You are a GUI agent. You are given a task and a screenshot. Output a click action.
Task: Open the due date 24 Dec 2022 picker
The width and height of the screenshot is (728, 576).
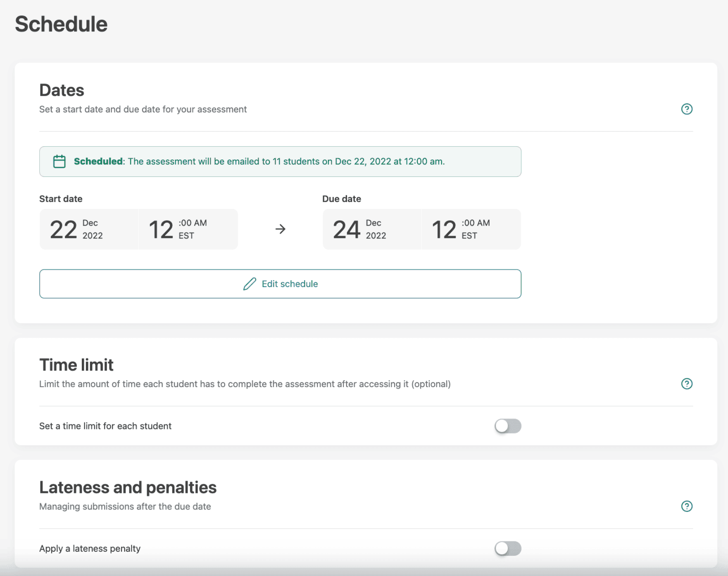click(x=372, y=229)
